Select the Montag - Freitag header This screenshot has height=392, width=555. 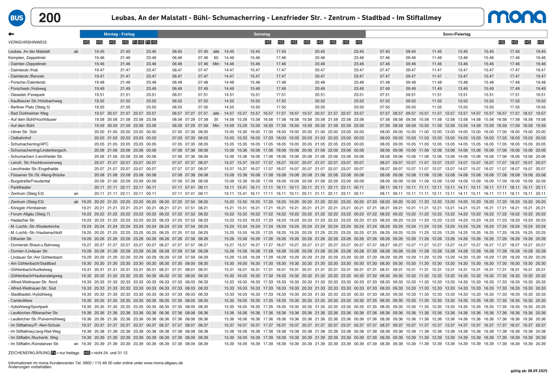click(119, 34)
